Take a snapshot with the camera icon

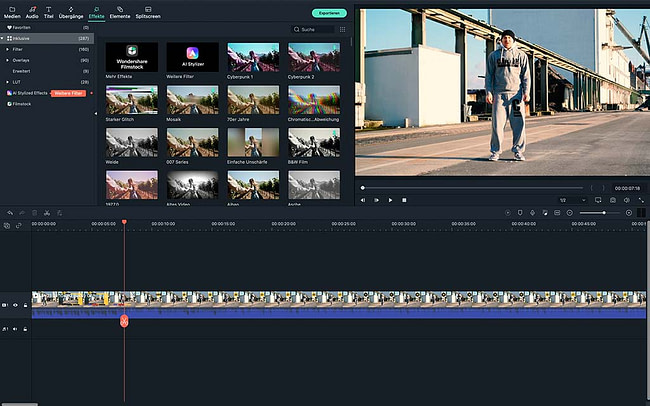click(612, 200)
